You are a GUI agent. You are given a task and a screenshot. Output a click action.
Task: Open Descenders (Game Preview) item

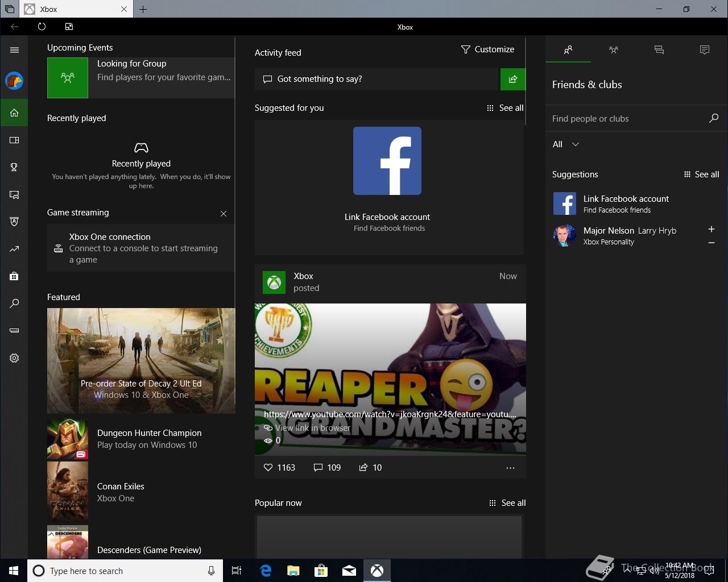141,542
